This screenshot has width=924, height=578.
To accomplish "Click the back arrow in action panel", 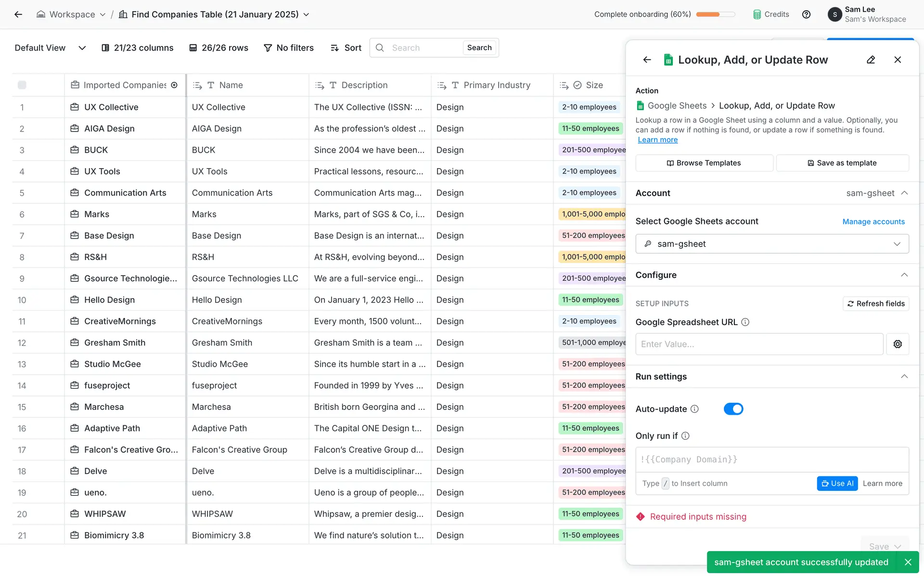I will tap(647, 60).
